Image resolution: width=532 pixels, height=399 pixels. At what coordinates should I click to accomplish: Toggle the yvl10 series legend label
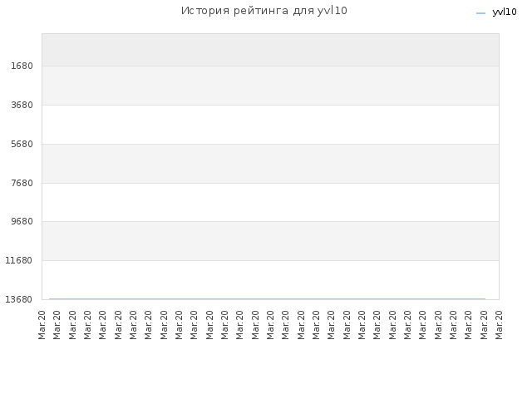(x=505, y=12)
